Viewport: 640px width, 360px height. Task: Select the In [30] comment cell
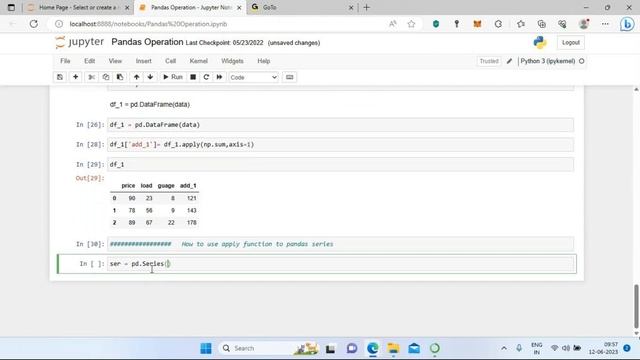341,244
